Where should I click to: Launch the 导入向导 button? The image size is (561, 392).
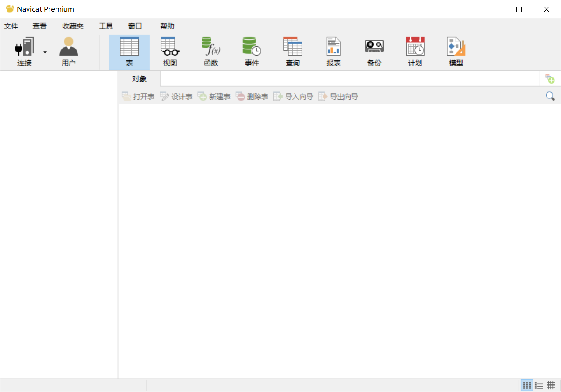293,97
